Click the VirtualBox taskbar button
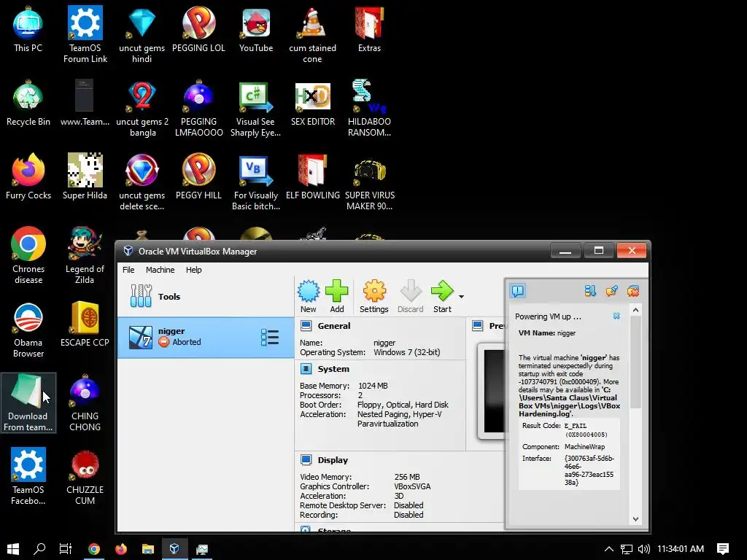747x560 pixels. point(174,549)
